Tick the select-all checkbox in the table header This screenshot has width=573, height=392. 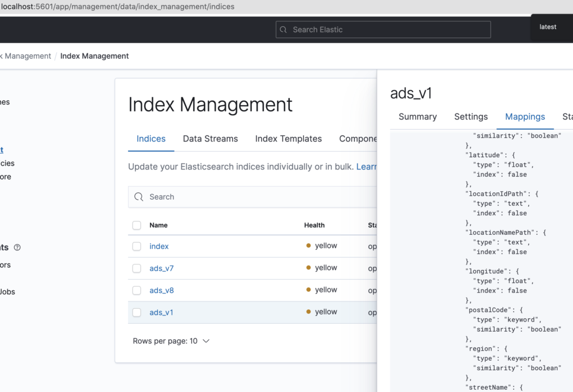click(x=137, y=225)
